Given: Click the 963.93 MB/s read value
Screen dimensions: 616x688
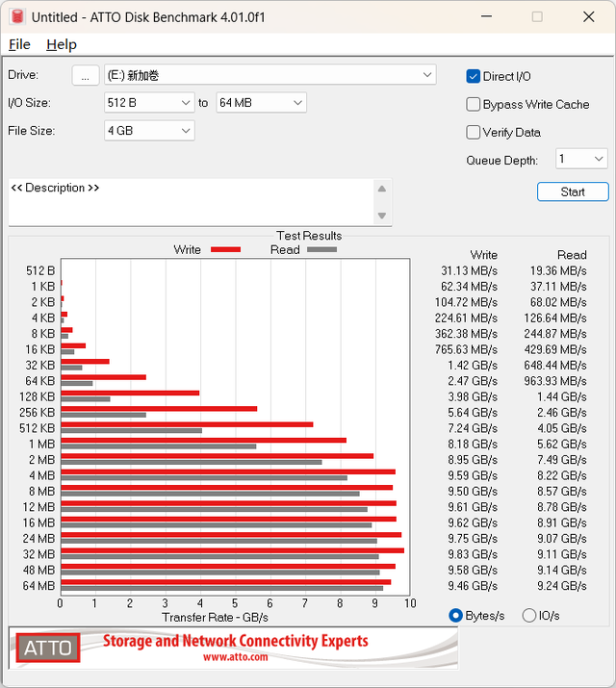Looking at the screenshot, I should (x=555, y=381).
